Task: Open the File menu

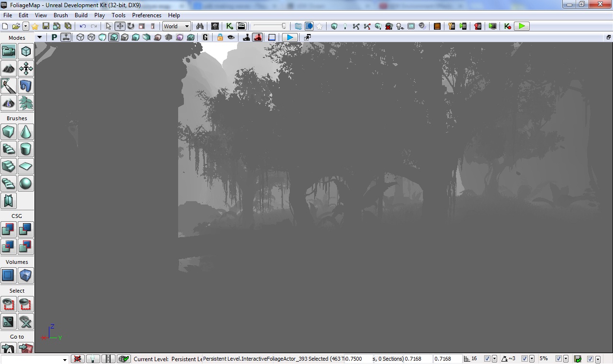Action: pyautogui.click(x=8, y=15)
